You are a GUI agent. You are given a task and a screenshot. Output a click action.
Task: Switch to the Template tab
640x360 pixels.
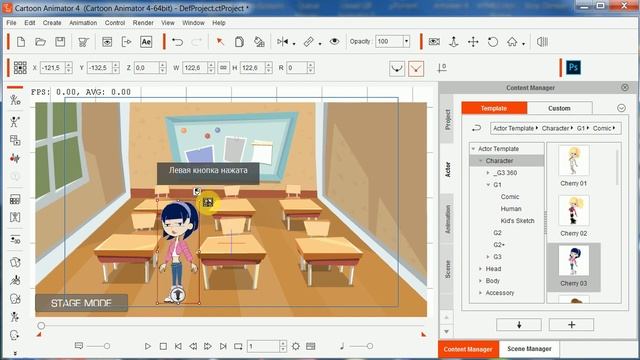coord(494,108)
